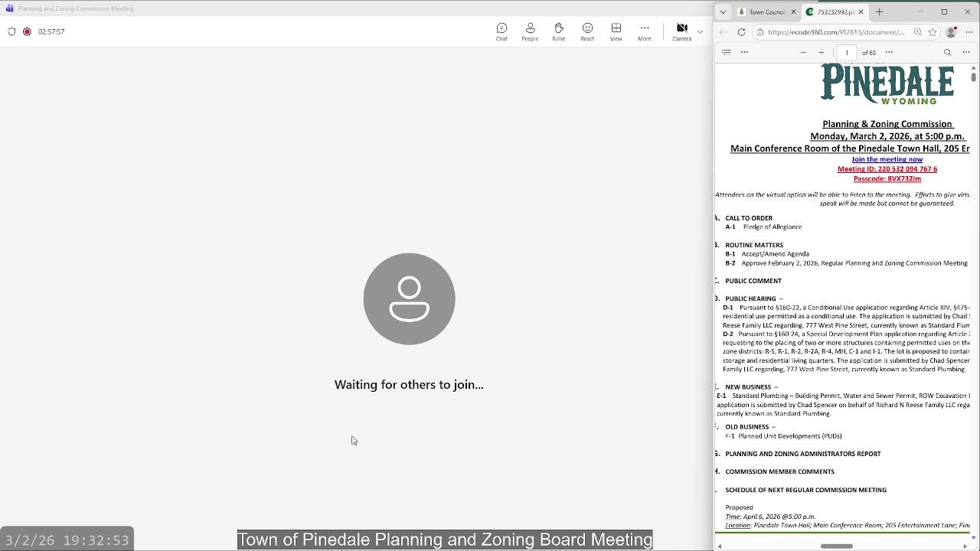This screenshot has height=551, width=980.
Task: Click 'A-1 Pledge of Allegiance' line
Action: point(764,227)
